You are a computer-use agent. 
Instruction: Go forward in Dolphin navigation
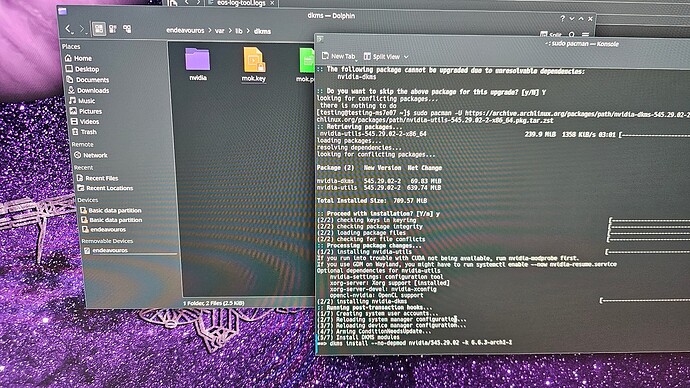[82, 29]
